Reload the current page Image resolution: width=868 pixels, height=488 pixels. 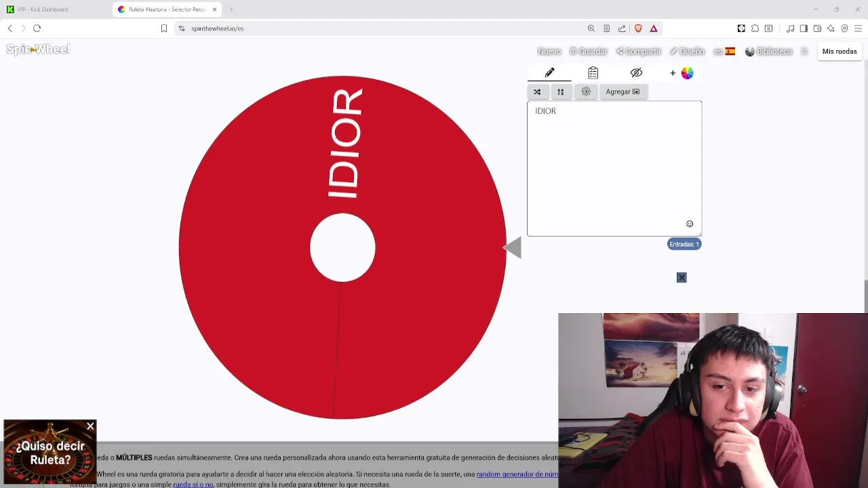(x=37, y=28)
